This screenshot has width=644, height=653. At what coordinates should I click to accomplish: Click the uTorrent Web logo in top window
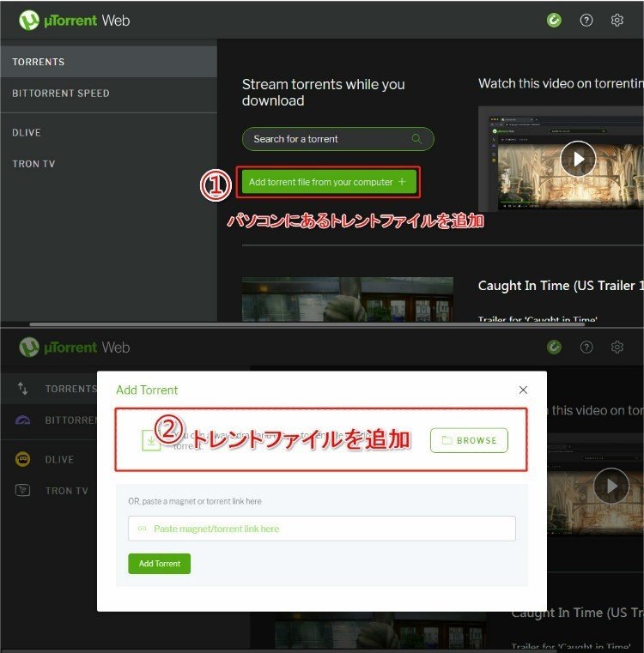point(74,20)
